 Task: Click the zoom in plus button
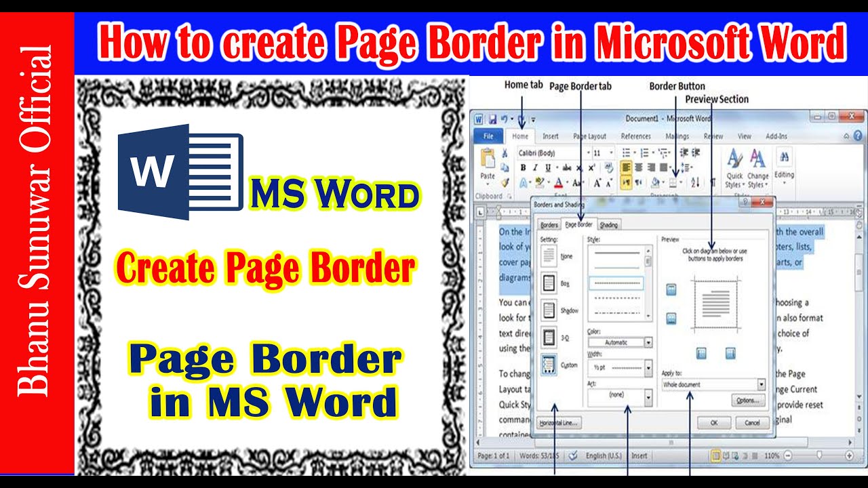850,456
